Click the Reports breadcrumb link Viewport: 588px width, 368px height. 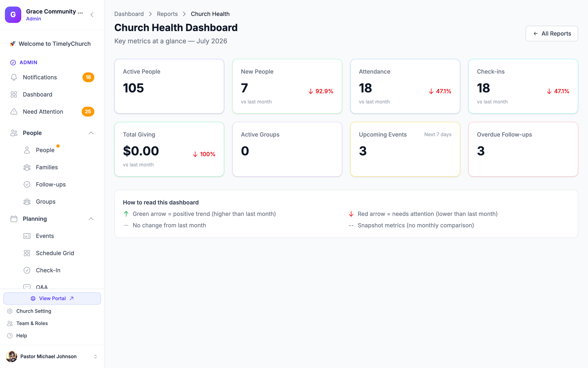(167, 14)
